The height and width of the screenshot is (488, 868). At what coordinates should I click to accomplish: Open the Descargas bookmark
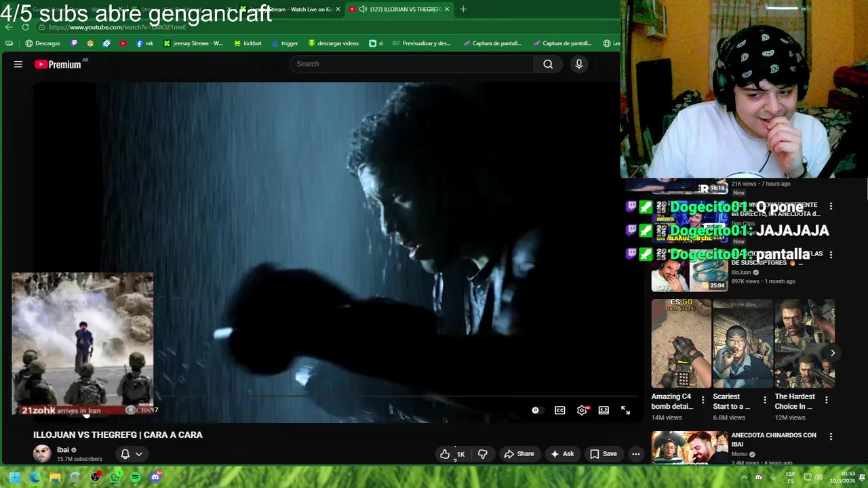pyautogui.click(x=43, y=43)
